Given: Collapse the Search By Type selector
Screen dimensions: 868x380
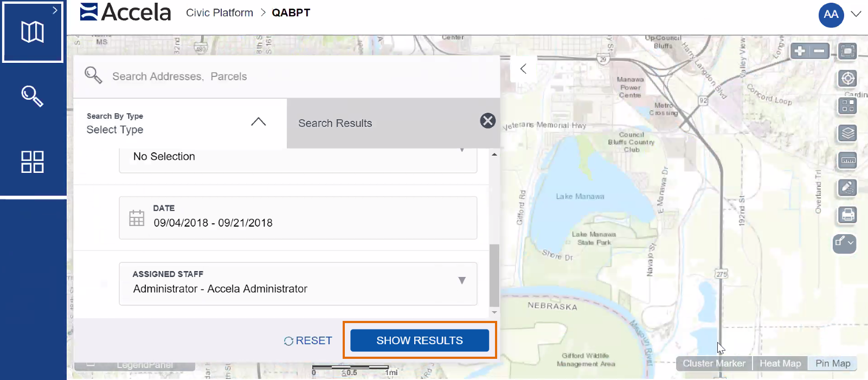Looking at the screenshot, I should pyautogui.click(x=258, y=122).
